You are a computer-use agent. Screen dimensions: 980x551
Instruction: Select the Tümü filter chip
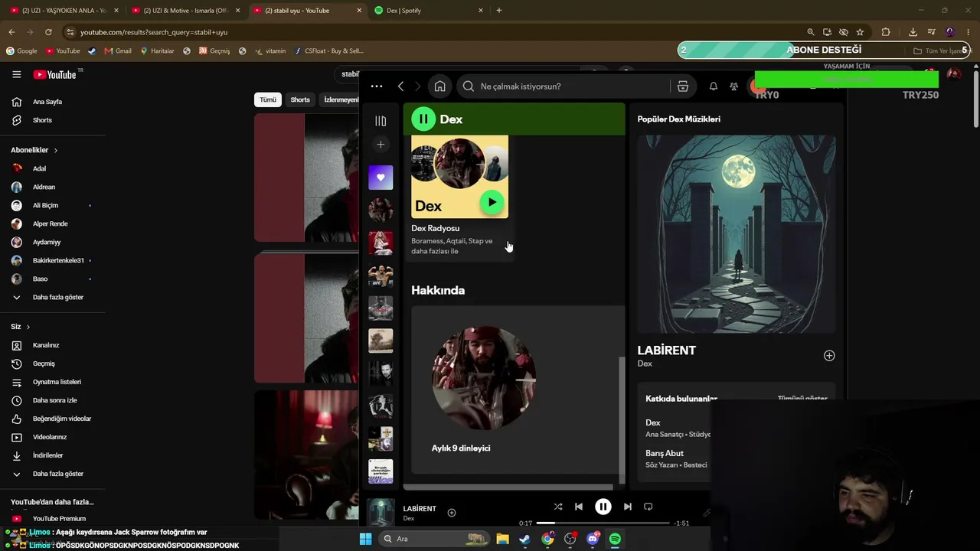tap(268, 99)
